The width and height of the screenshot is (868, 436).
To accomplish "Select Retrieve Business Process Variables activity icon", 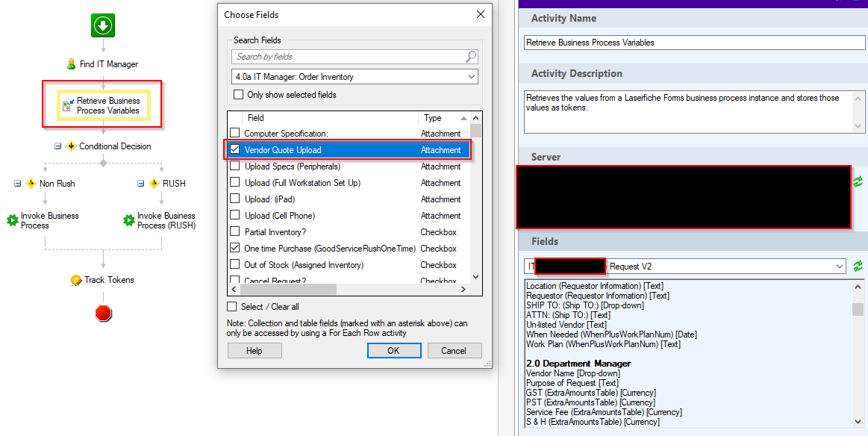I will pos(68,105).
